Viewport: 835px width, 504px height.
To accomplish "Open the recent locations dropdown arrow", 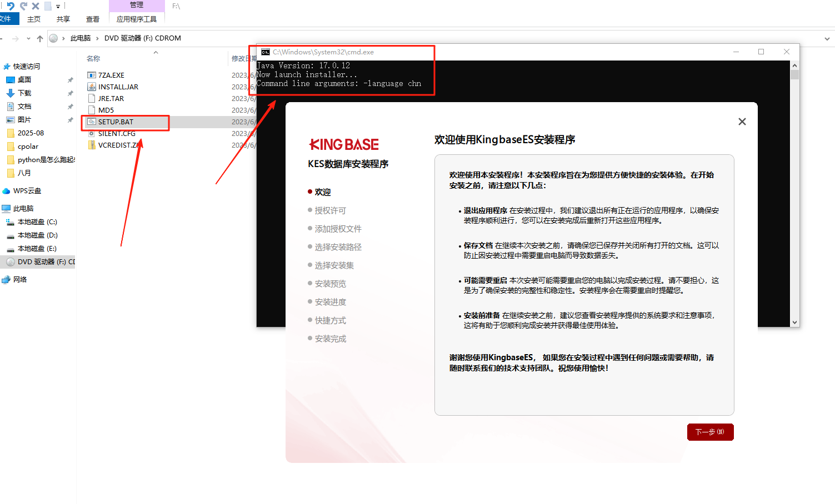I will coord(28,38).
